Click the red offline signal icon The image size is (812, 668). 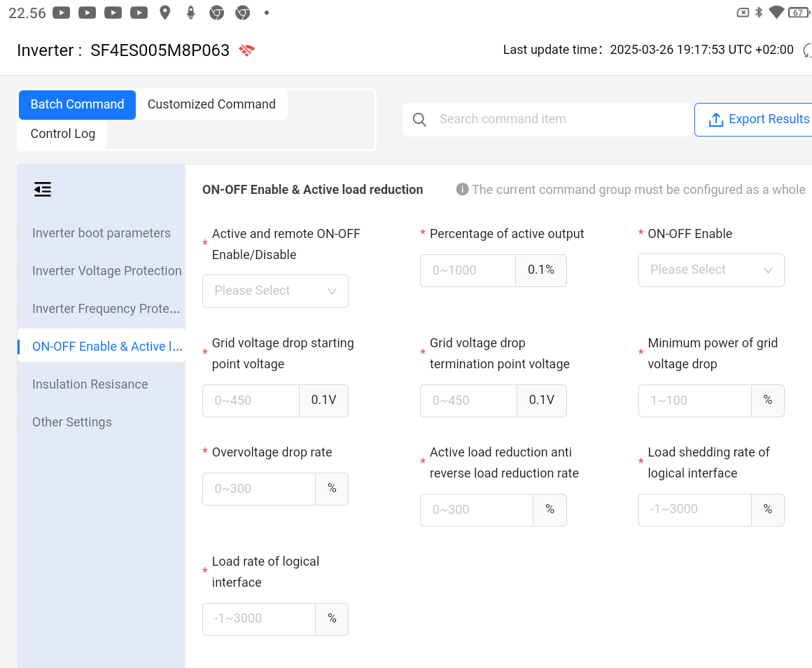[x=246, y=50]
